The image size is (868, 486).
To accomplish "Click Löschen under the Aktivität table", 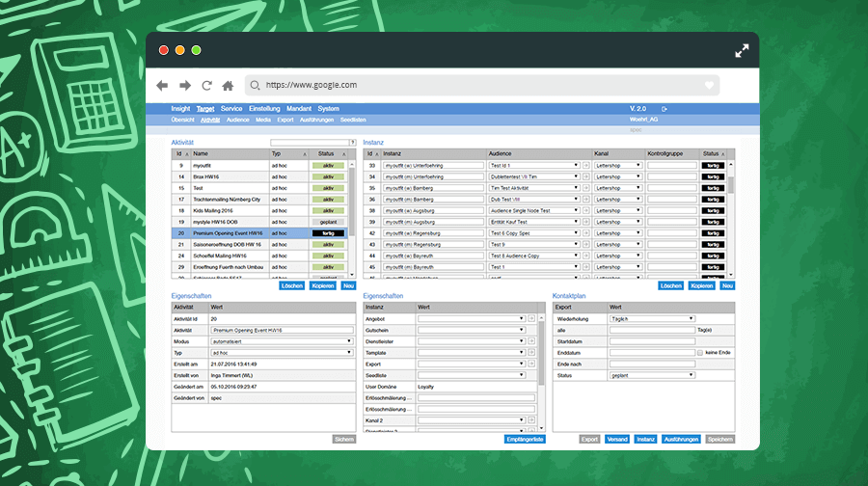I will [291, 286].
